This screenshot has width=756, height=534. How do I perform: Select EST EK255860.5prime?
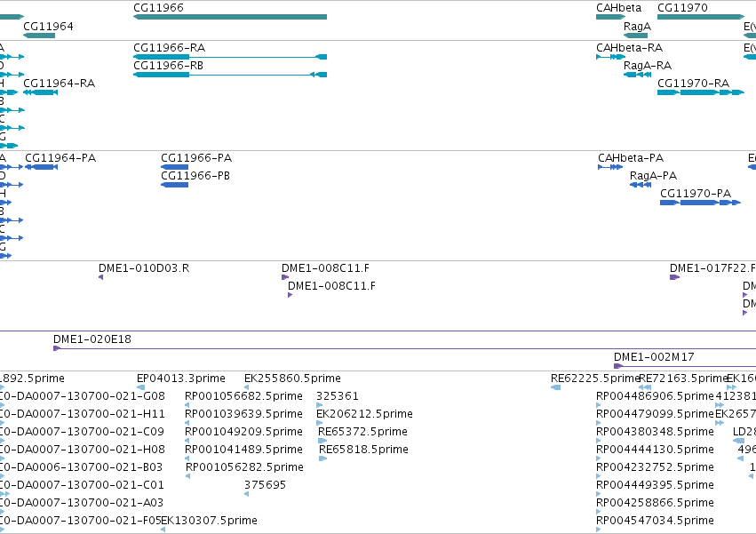click(x=246, y=387)
